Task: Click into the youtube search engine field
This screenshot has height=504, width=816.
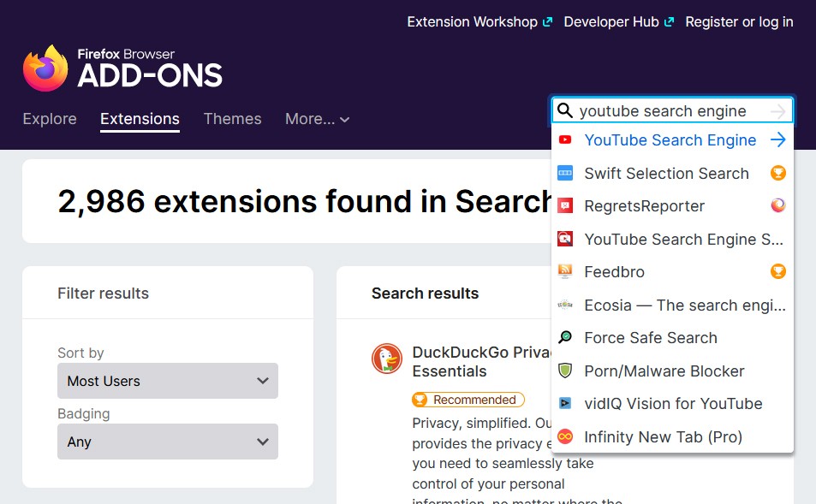Action: tap(671, 110)
